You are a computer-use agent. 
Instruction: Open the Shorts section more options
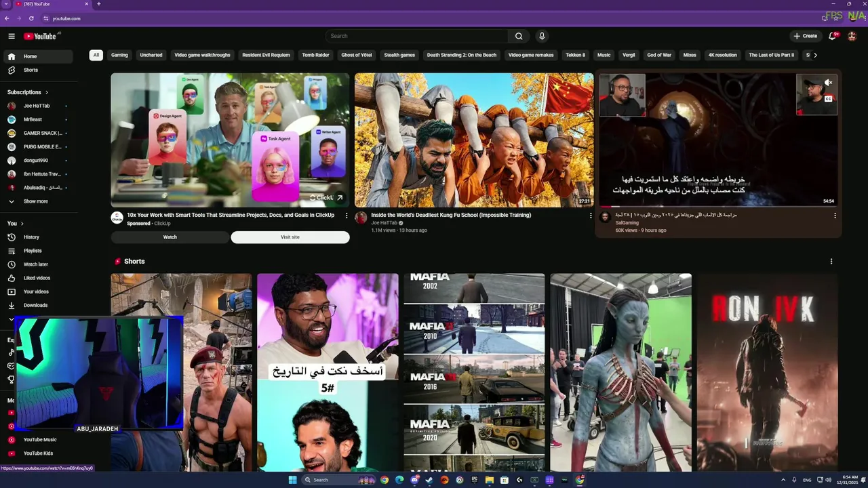pos(831,261)
